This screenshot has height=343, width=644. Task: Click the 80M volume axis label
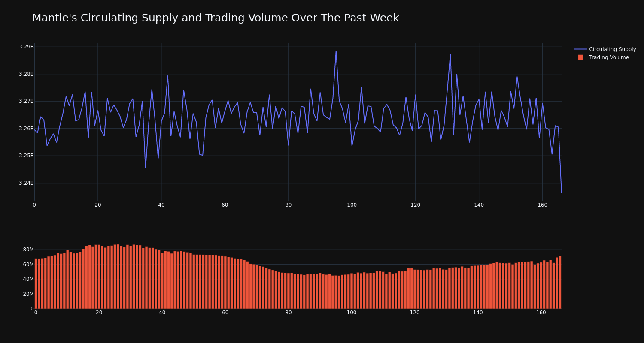point(28,250)
